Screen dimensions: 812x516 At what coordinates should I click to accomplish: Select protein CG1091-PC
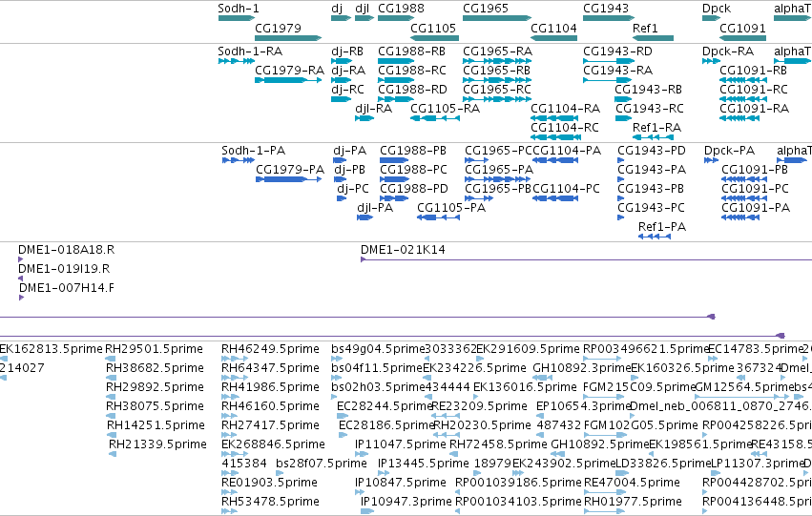click(755, 189)
